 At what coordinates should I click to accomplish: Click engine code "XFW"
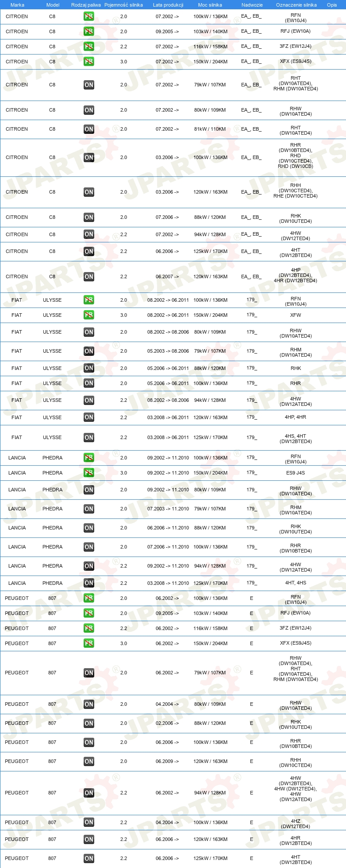click(296, 315)
